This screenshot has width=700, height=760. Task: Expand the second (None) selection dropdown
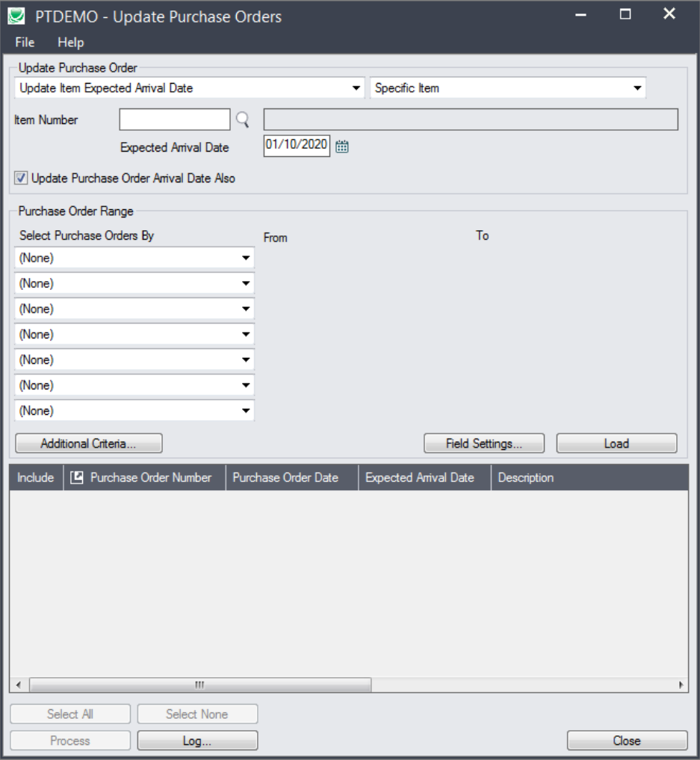tap(134, 283)
